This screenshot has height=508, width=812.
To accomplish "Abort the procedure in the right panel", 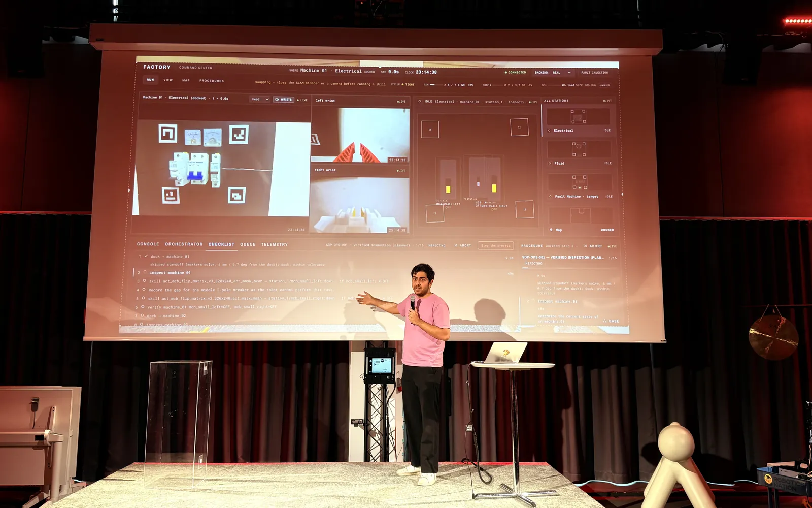I will pos(593,246).
